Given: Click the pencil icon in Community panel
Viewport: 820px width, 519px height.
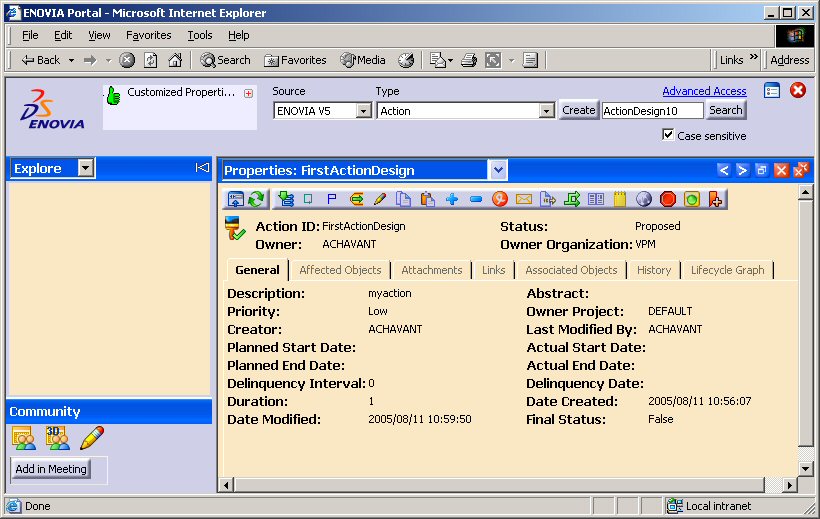Looking at the screenshot, I should click(92, 438).
